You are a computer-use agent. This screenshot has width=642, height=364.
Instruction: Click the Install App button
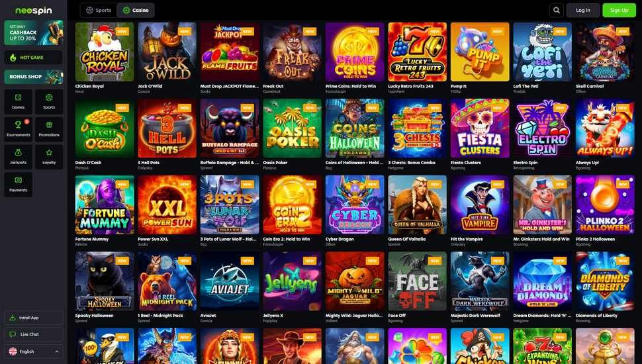tap(34, 318)
